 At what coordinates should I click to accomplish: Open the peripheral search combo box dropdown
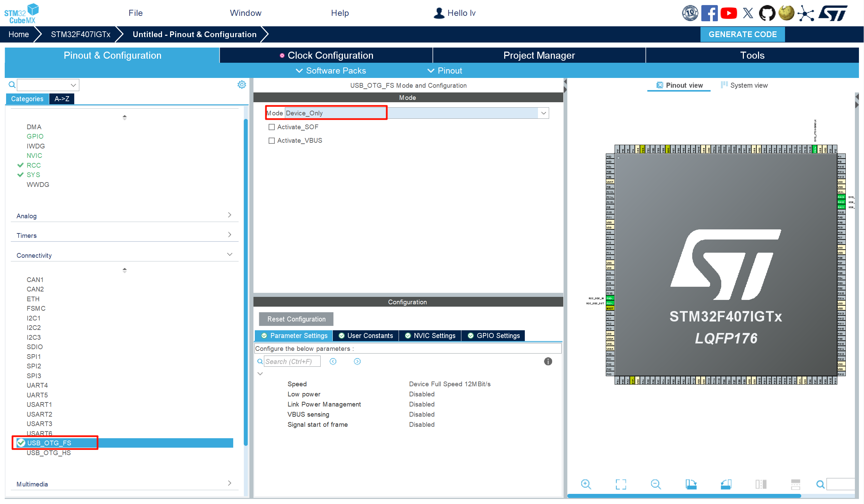[73, 85]
